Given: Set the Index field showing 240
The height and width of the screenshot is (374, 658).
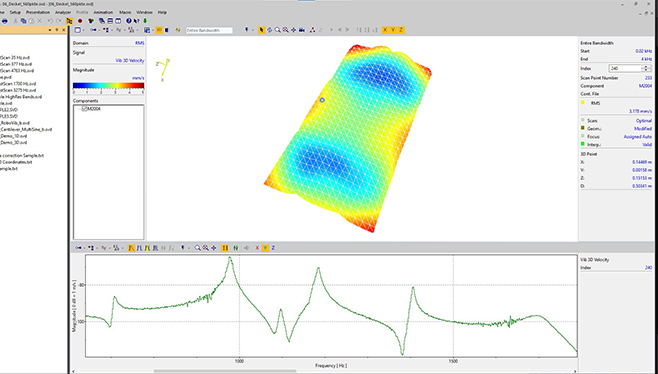Looking at the screenshot, I should click(625, 68).
